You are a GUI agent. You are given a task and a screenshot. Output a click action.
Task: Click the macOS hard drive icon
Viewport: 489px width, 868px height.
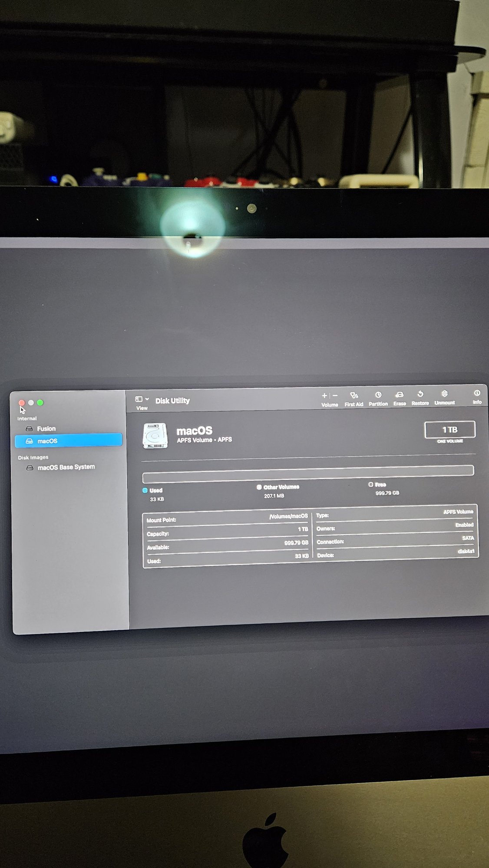tap(155, 435)
